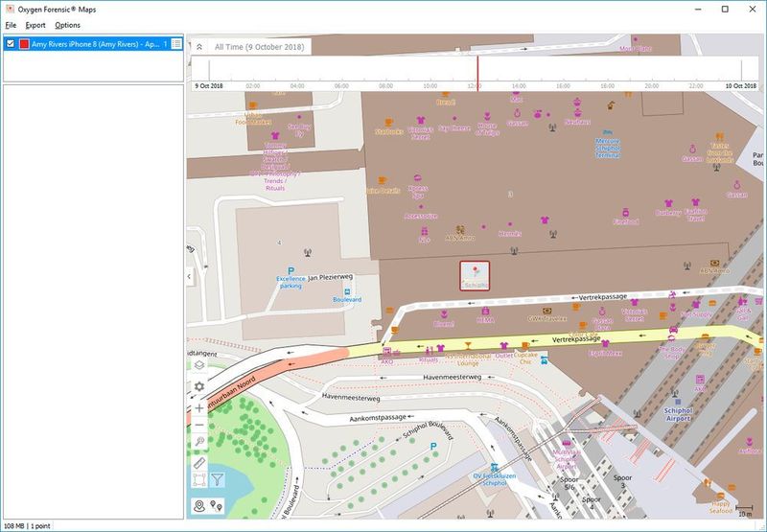Click the '1 point' status bar text
This screenshot has width=767, height=532.
click(x=40, y=526)
